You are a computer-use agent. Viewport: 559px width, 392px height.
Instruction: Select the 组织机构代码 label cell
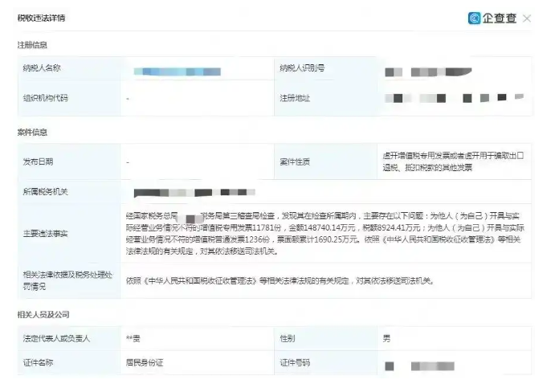[x=69, y=98]
